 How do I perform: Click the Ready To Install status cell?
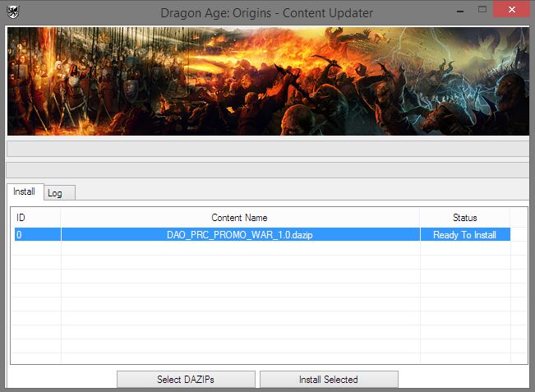click(465, 235)
